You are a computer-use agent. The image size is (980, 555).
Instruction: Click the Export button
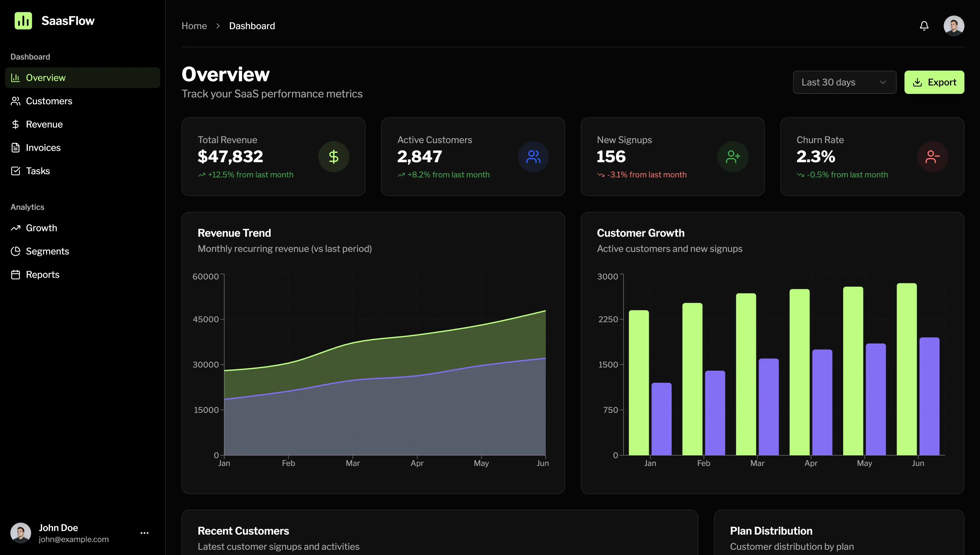(x=934, y=82)
